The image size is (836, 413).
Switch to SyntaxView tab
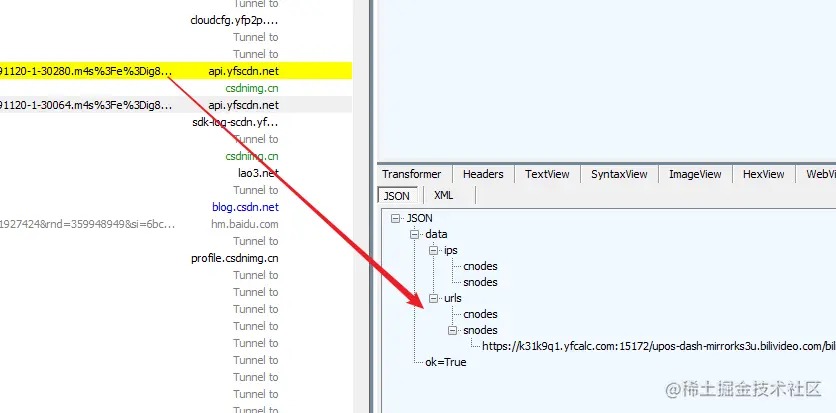click(619, 174)
